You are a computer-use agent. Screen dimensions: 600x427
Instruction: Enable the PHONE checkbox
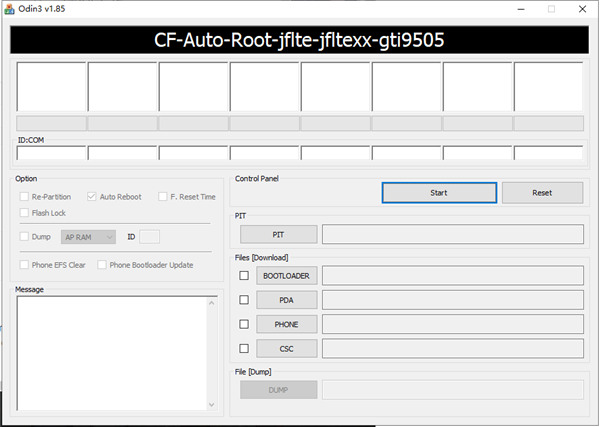pyautogui.click(x=244, y=324)
